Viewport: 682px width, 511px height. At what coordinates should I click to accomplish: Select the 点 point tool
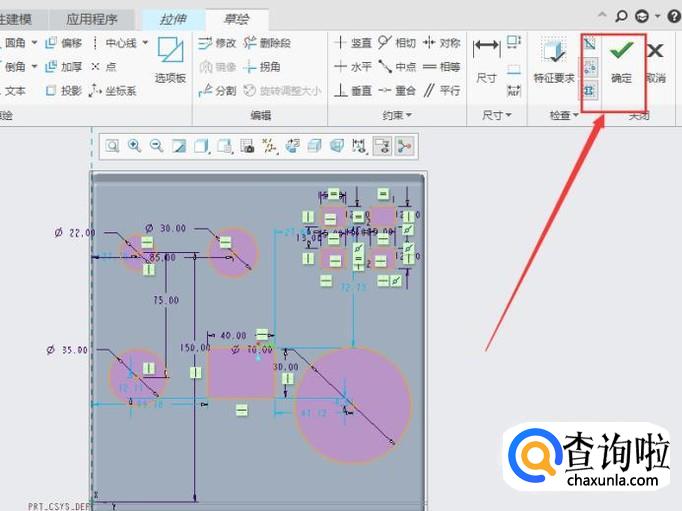[104, 67]
